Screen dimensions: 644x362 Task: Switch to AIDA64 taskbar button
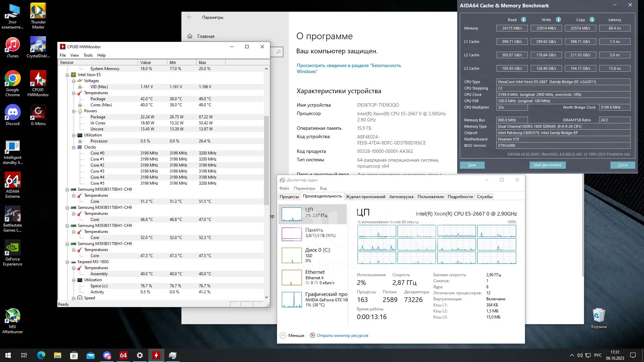(x=123, y=355)
